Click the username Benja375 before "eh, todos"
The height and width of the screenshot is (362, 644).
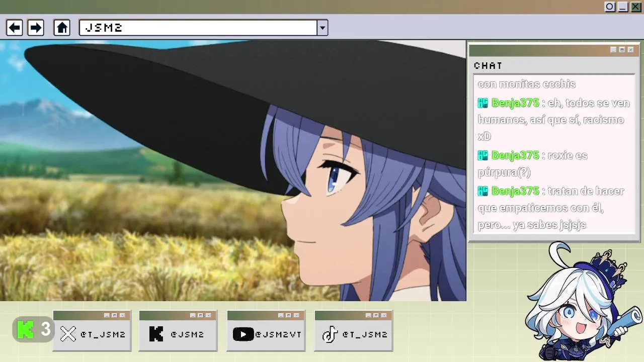coord(515,103)
